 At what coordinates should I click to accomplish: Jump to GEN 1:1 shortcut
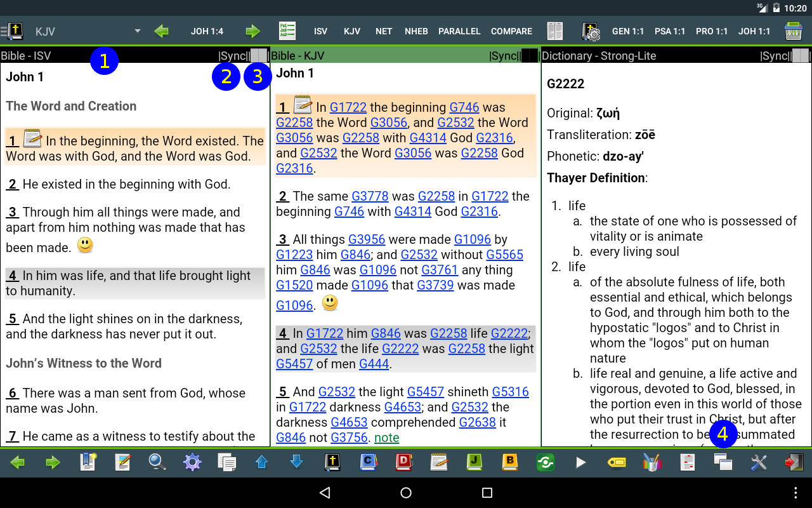[x=628, y=31]
